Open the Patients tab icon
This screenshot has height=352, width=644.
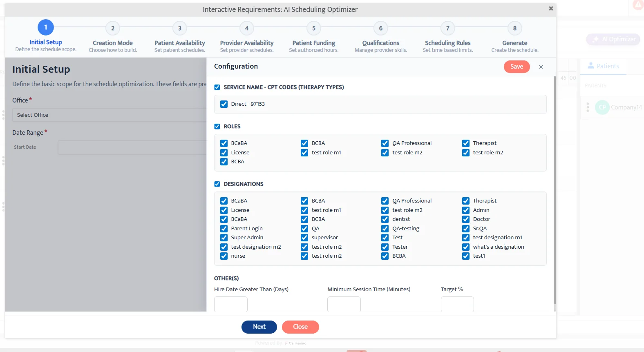tap(591, 65)
